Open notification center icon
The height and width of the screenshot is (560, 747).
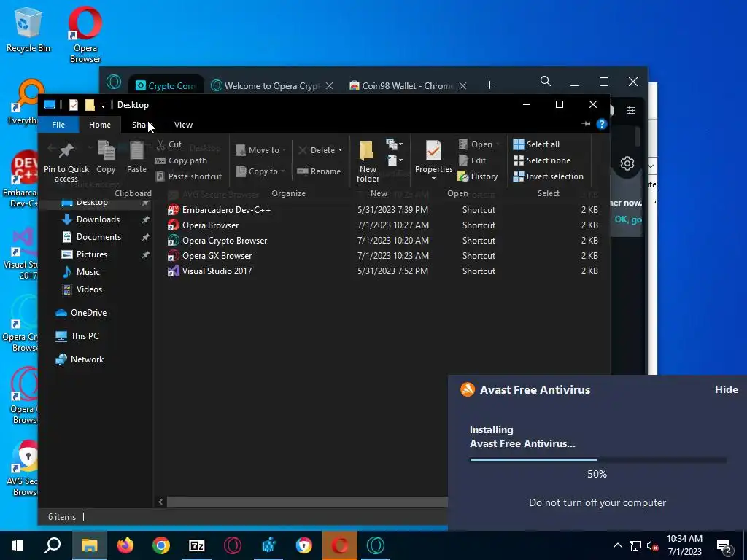tap(724, 545)
